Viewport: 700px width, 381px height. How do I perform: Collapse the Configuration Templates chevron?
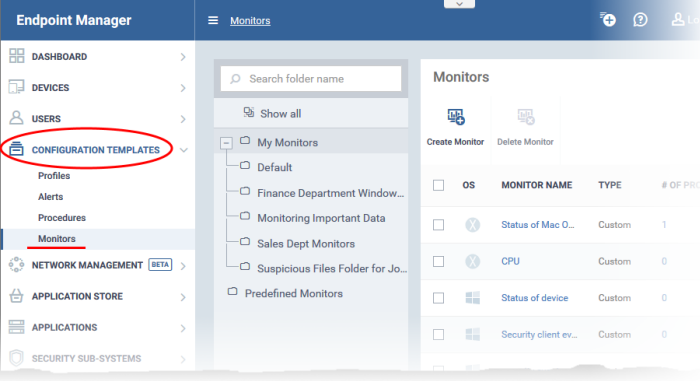[183, 150]
